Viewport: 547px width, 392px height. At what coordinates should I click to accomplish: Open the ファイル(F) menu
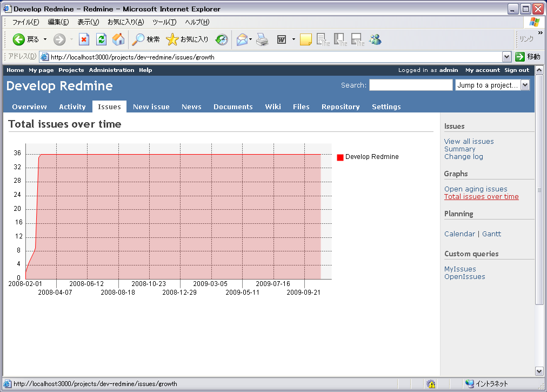pyautogui.click(x=26, y=22)
